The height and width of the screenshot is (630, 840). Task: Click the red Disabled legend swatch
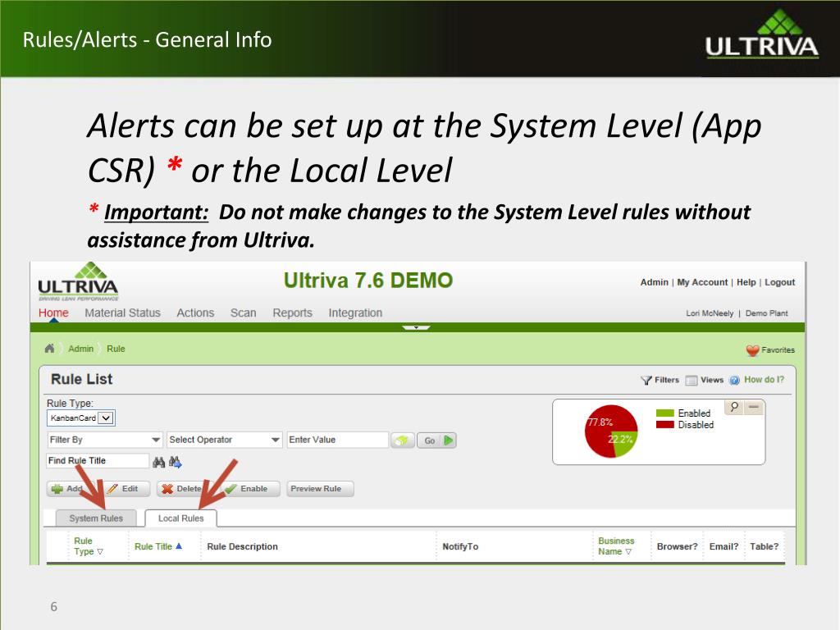coord(664,425)
